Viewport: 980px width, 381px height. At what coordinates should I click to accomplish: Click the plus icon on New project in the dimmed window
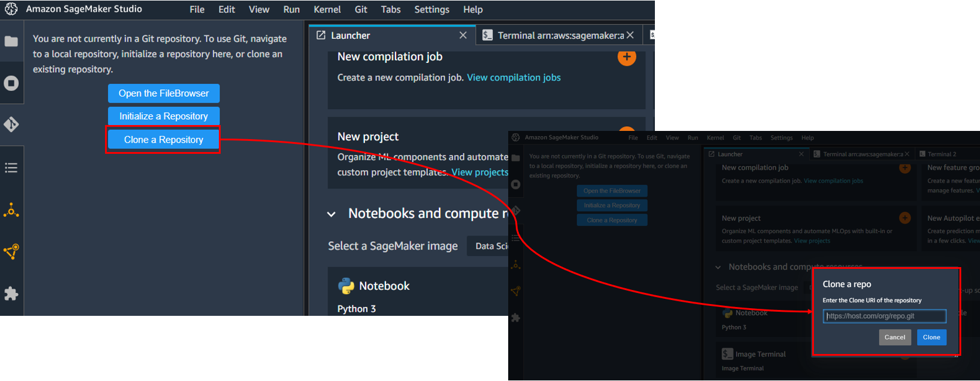(x=905, y=218)
